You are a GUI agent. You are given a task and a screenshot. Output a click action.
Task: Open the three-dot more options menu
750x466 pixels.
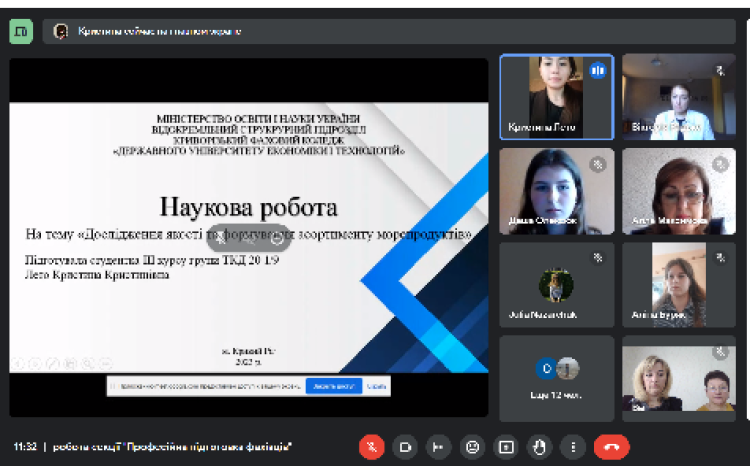coord(572,447)
